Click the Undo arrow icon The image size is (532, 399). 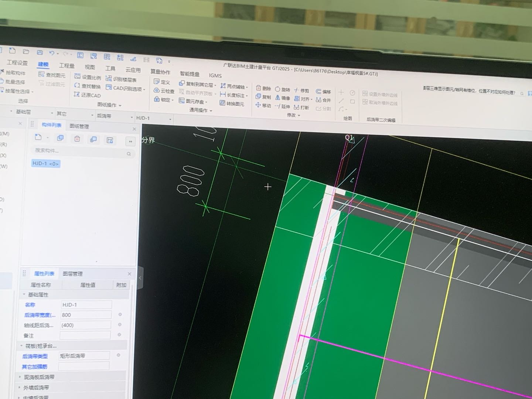pos(52,53)
